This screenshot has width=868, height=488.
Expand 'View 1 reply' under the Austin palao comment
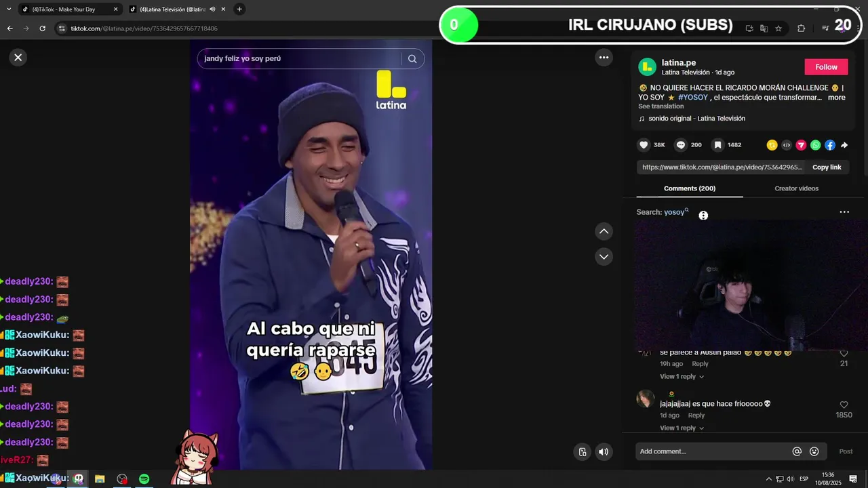point(682,377)
